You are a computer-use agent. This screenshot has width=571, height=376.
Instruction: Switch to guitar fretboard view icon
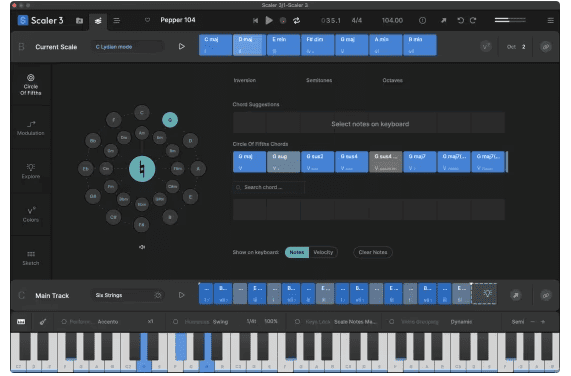(43, 321)
